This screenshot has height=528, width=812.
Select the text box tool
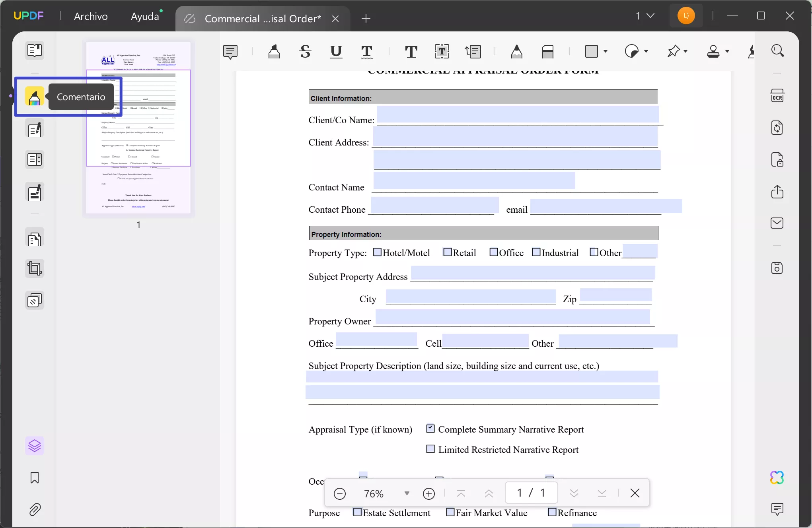tap(442, 51)
